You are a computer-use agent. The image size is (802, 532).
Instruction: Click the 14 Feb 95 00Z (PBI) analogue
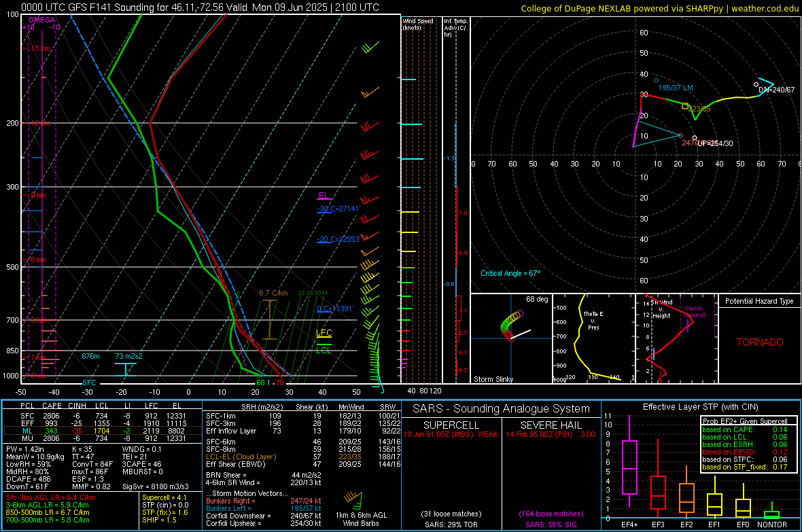[x=551, y=434]
